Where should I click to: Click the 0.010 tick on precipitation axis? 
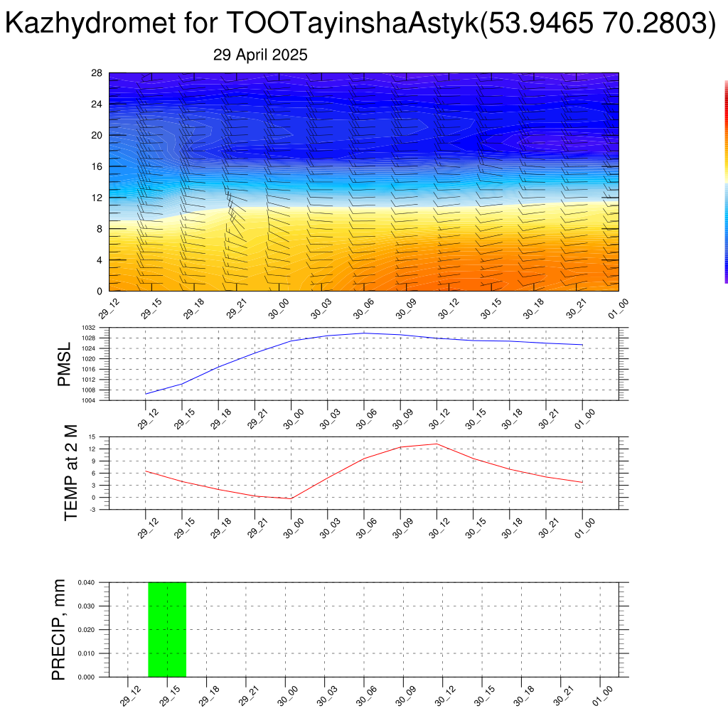tap(86, 654)
